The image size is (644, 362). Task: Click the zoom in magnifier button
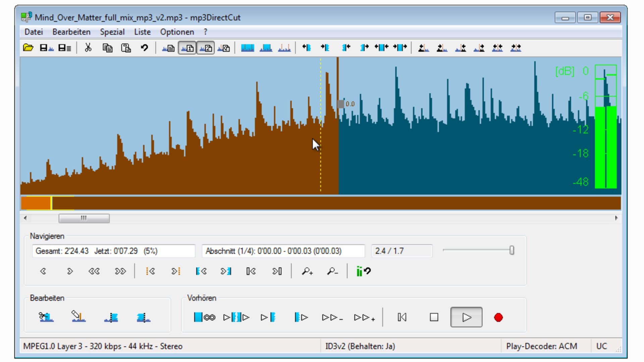point(307,271)
